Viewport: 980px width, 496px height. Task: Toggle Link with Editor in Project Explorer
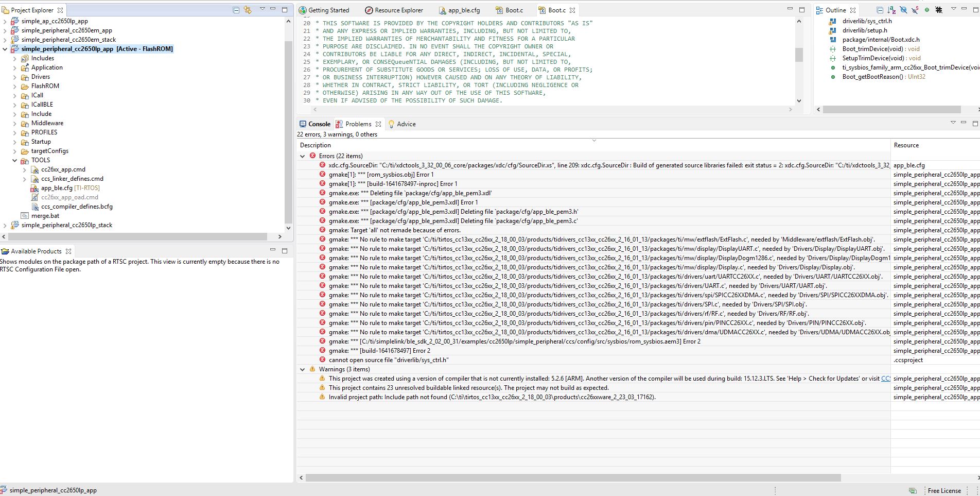[248, 10]
